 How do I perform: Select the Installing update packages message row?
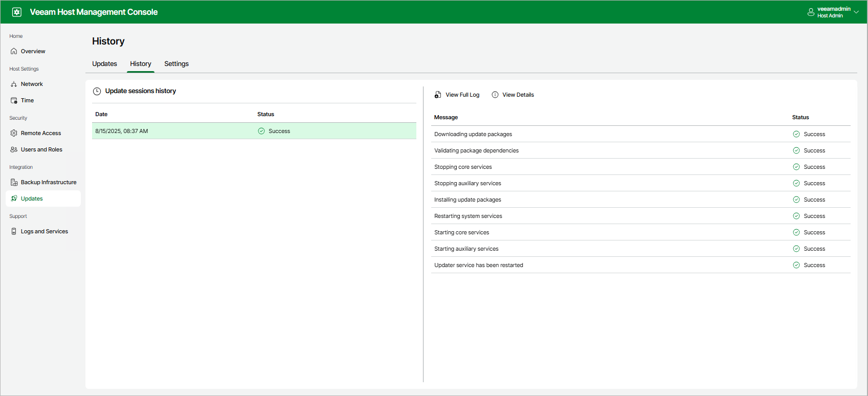tap(641, 200)
